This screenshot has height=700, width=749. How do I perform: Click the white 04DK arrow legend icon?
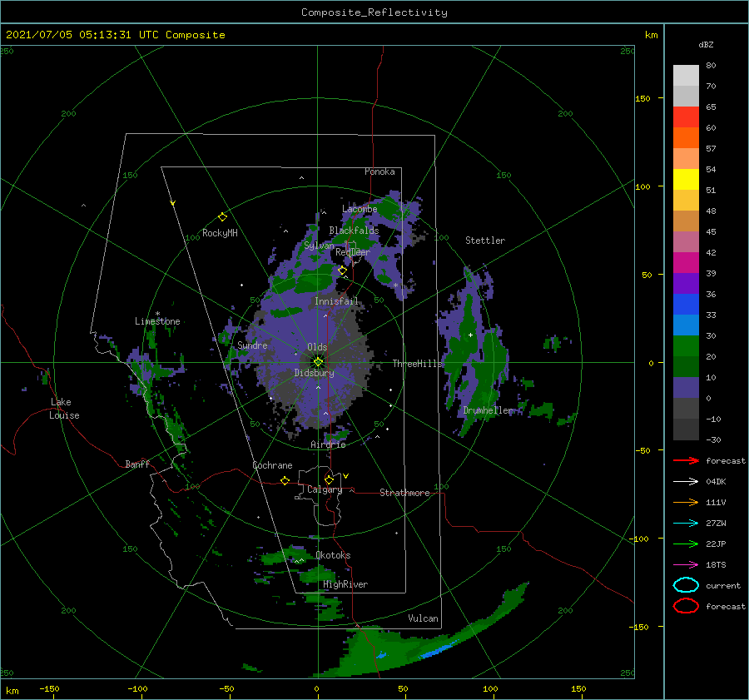pos(686,482)
